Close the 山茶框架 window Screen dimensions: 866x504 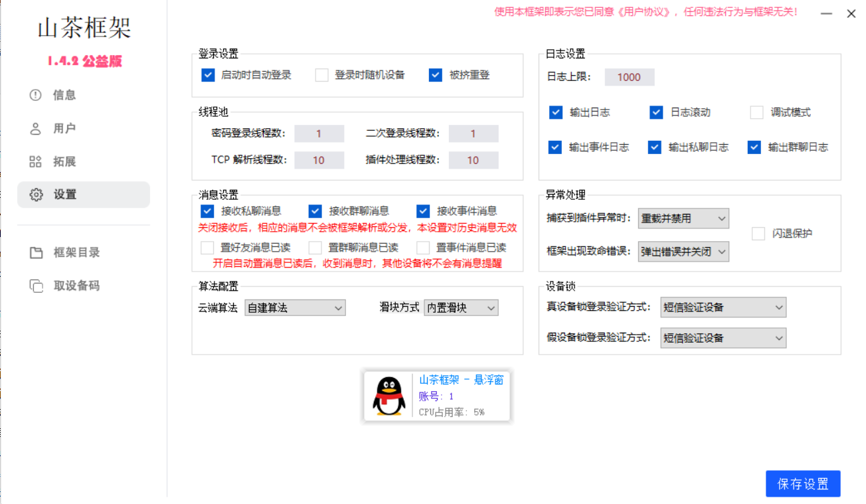(x=851, y=13)
